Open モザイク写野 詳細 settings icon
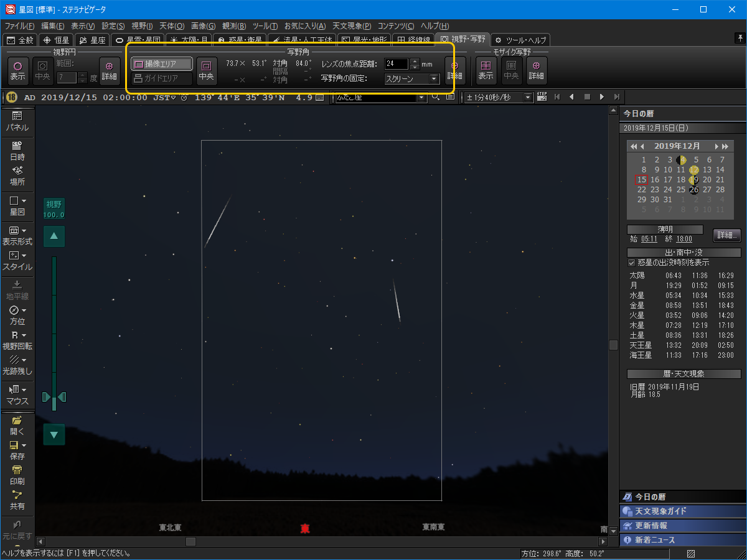747x560 pixels. point(537,70)
